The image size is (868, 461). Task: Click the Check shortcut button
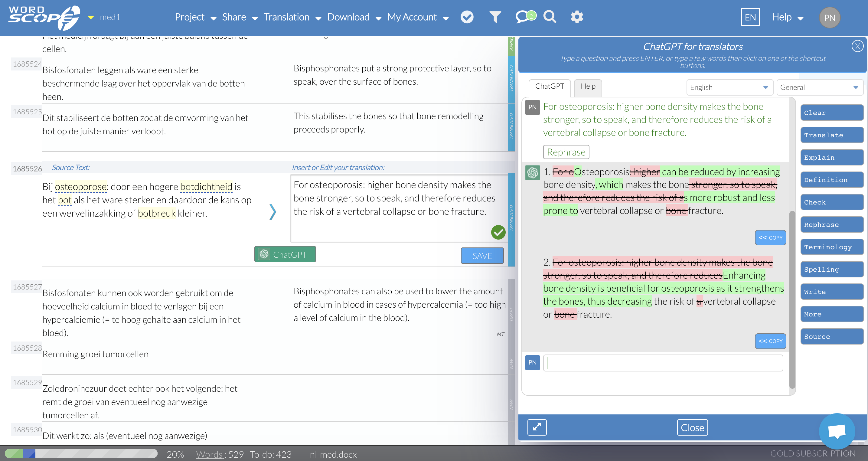click(x=832, y=202)
